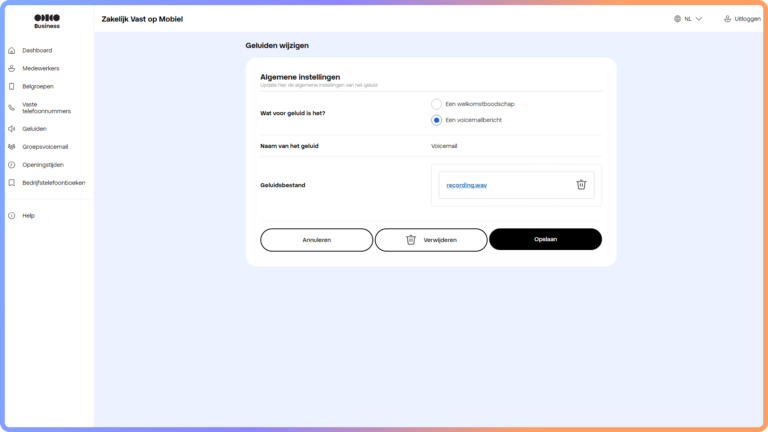Click the Geluidsbestand label
The height and width of the screenshot is (432, 768).
[x=283, y=185]
